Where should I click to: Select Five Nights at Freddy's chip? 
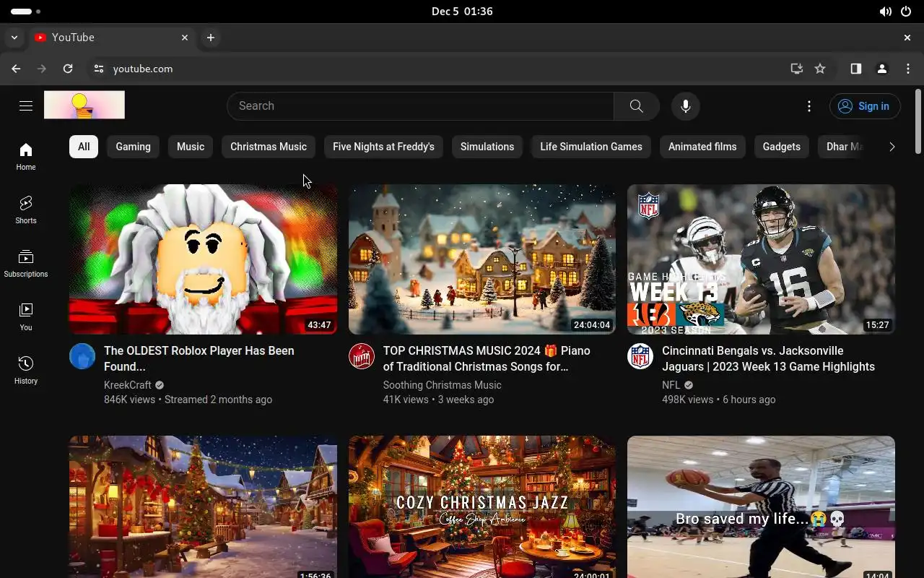click(x=383, y=147)
